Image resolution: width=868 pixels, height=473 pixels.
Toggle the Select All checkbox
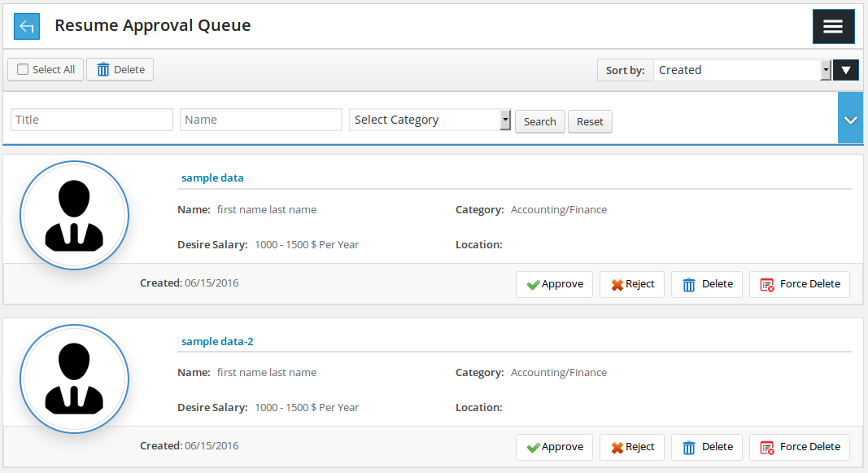point(23,69)
